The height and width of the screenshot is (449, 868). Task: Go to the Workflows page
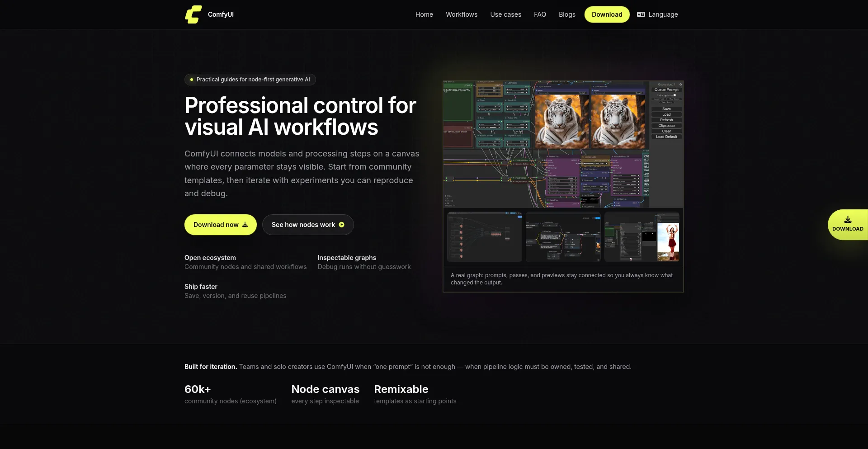pos(462,14)
